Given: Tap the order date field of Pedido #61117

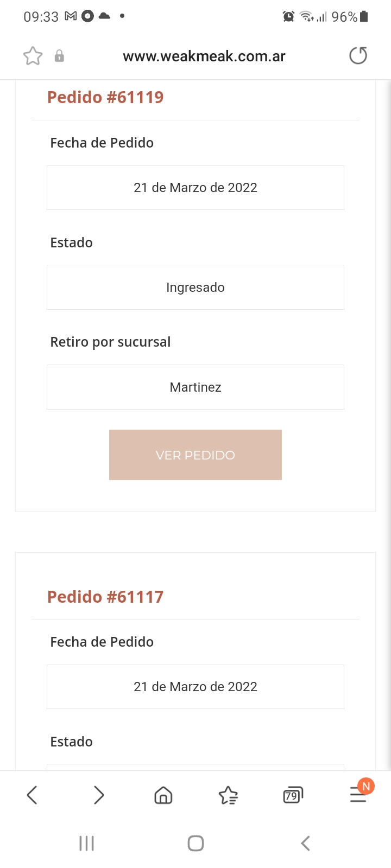Looking at the screenshot, I should (x=195, y=687).
